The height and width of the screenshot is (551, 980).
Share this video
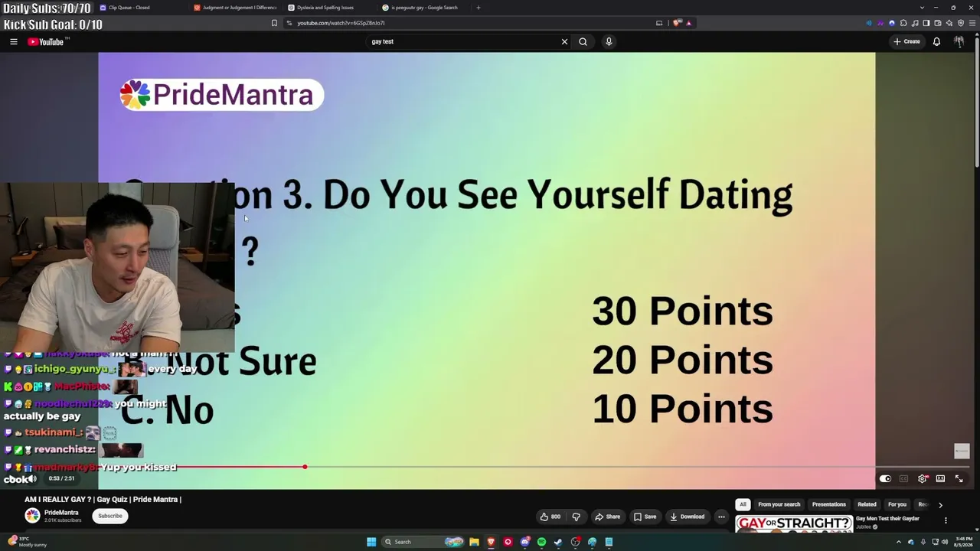coord(608,517)
